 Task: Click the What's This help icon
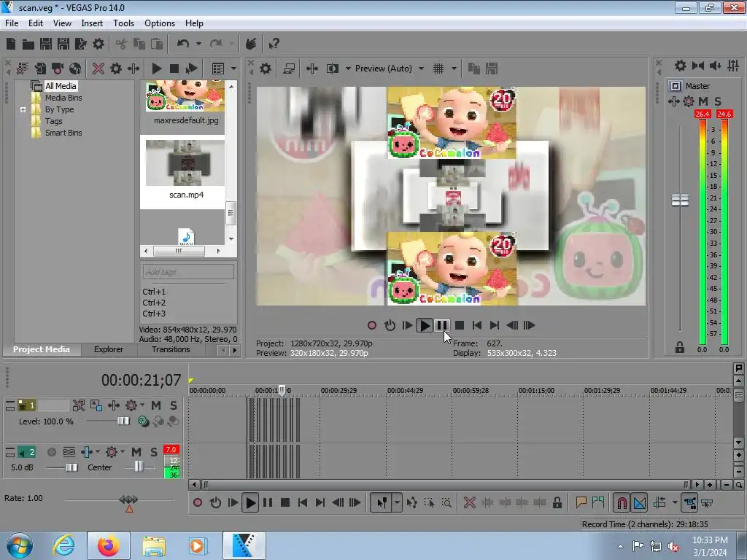point(274,44)
